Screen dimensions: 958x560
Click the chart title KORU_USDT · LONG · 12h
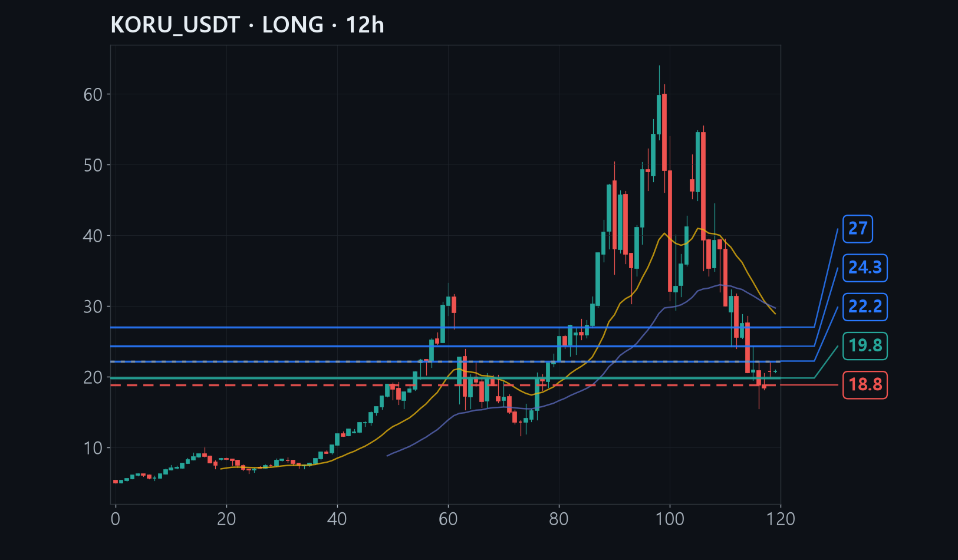click(247, 25)
